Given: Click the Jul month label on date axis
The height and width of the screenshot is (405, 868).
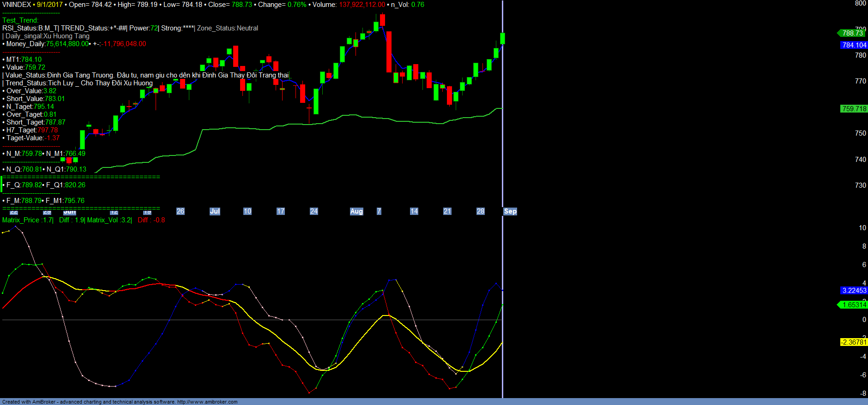Looking at the screenshot, I should click(x=215, y=211).
